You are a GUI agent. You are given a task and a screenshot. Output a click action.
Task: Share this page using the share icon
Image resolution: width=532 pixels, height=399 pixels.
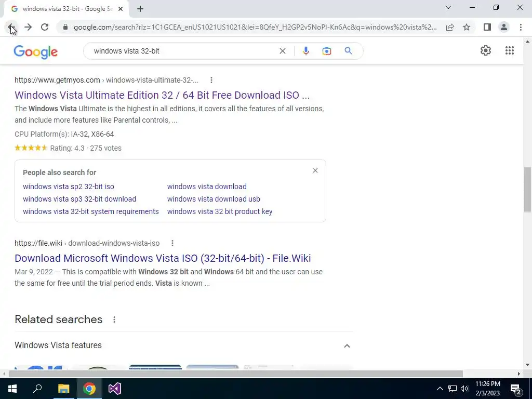click(x=450, y=27)
